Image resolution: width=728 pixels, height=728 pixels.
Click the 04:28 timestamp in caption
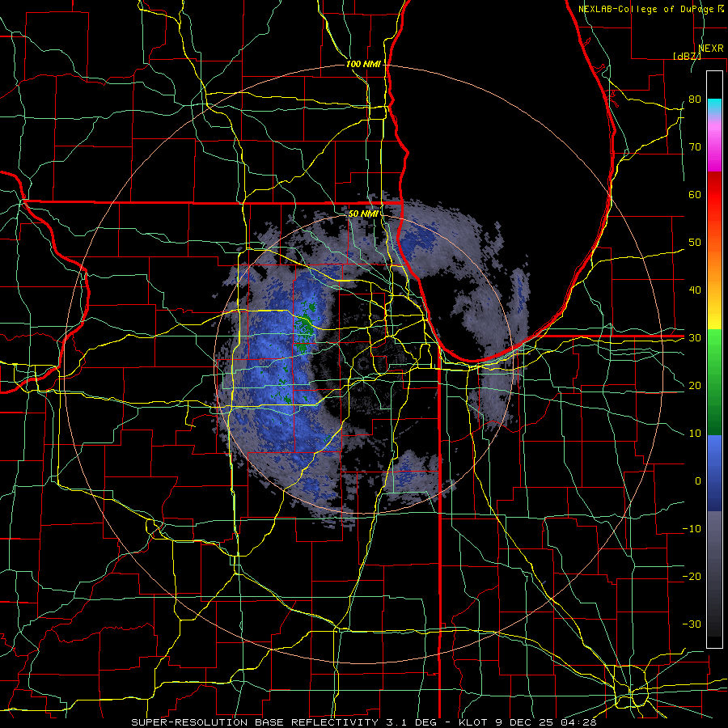(x=578, y=722)
